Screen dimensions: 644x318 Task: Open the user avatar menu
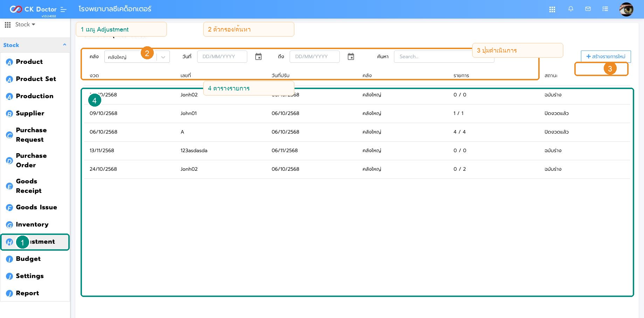coord(626,9)
